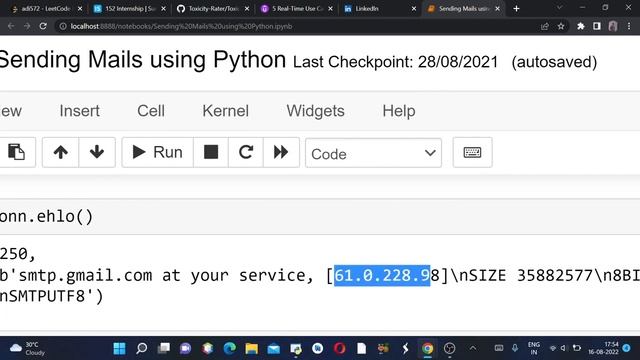Screen dimensions: 640x360
Task: Open the Cell menu
Action: pos(151,111)
